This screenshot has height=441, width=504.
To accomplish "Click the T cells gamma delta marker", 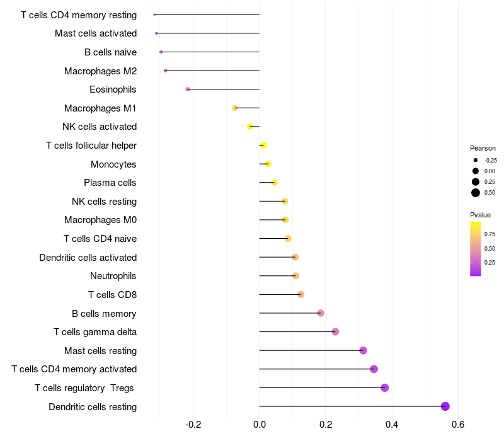I will tap(335, 332).
